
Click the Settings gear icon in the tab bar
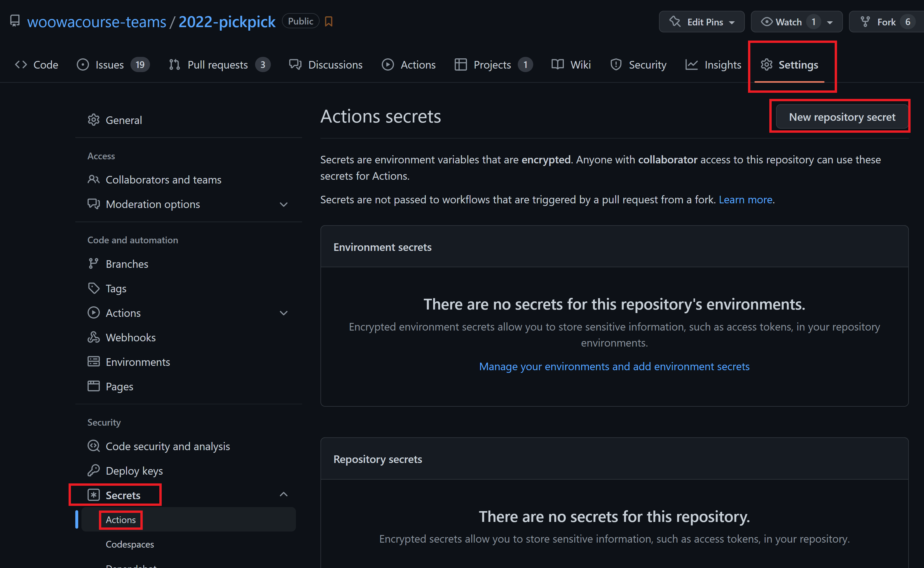click(x=767, y=64)
